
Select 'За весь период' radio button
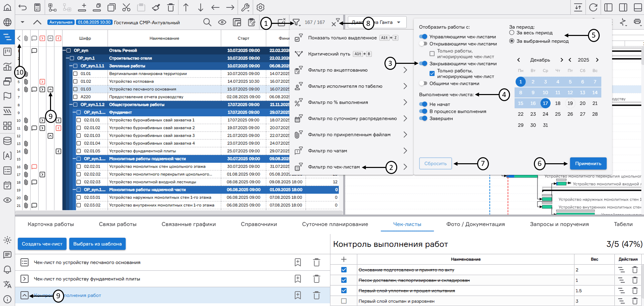(x=512, y=33)
